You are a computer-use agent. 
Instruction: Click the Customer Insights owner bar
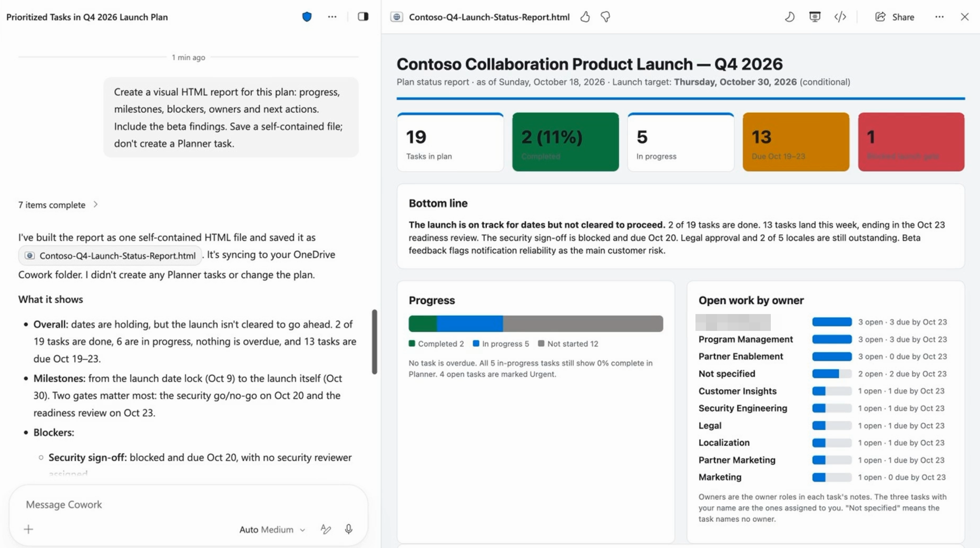[x=831, y=391]
